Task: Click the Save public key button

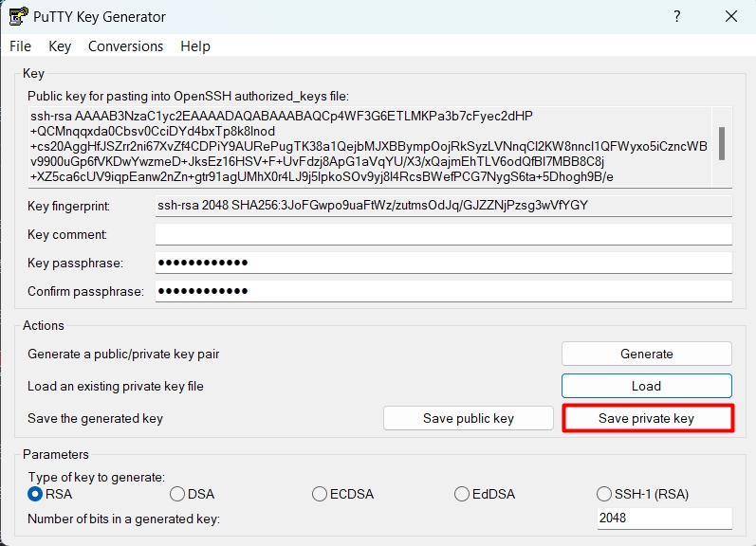Action: pyautogui.click(x=468, y=418)
